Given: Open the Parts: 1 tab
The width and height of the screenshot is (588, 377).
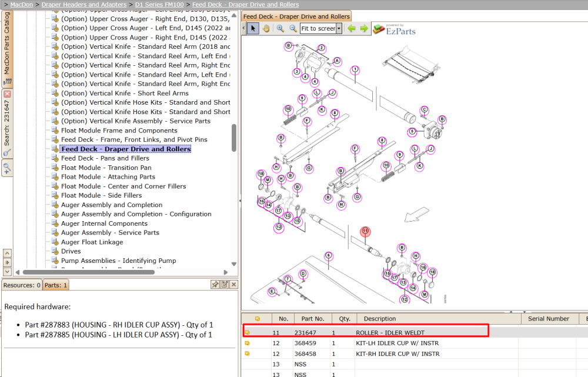Looking at the screenshot, I should pos(55,285).
